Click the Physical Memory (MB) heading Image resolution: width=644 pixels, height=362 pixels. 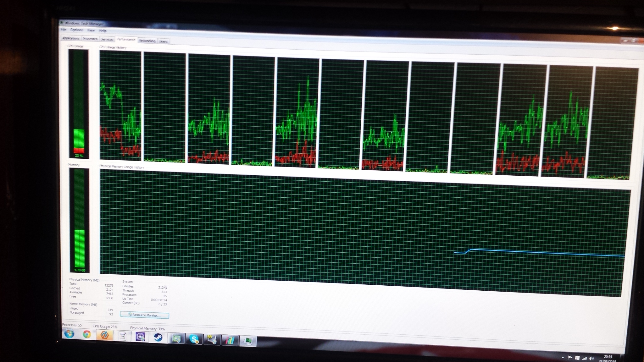[x=84, y=280]
